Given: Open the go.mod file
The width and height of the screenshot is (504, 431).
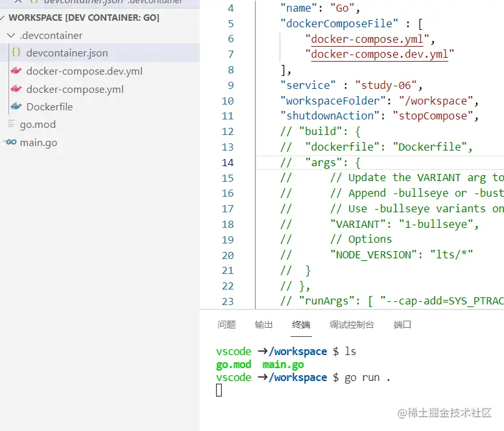Looking at the screenshot, I should [x=38, y=125].
